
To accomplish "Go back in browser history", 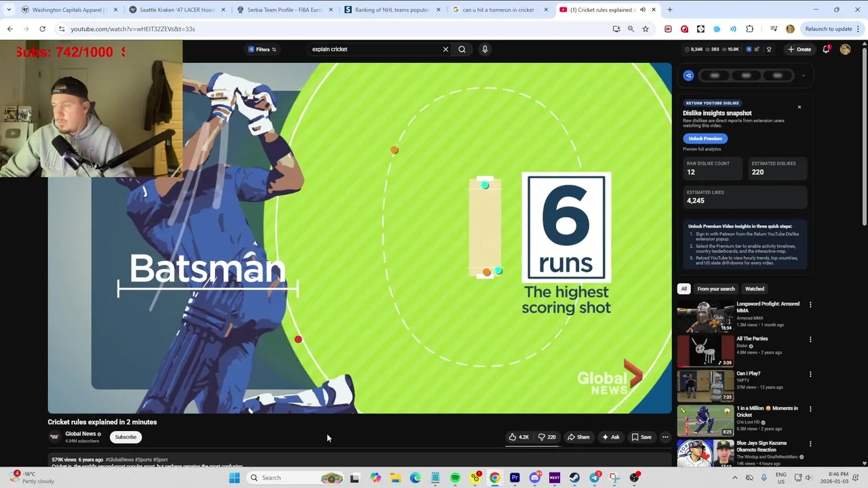I will coord(10,29).
